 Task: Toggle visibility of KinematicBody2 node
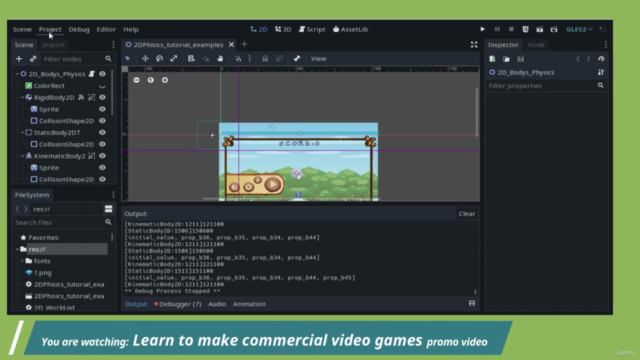click(102, 156)
